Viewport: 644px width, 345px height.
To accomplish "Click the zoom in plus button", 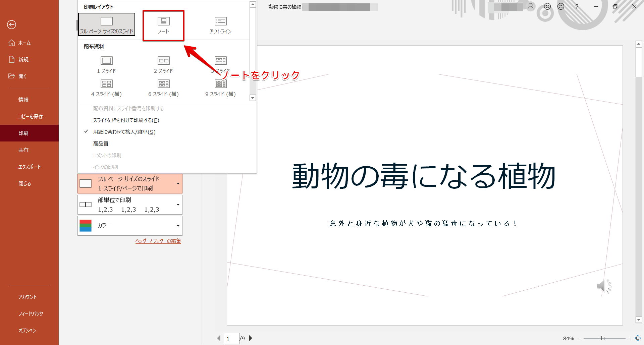I will tap(629, 339).
